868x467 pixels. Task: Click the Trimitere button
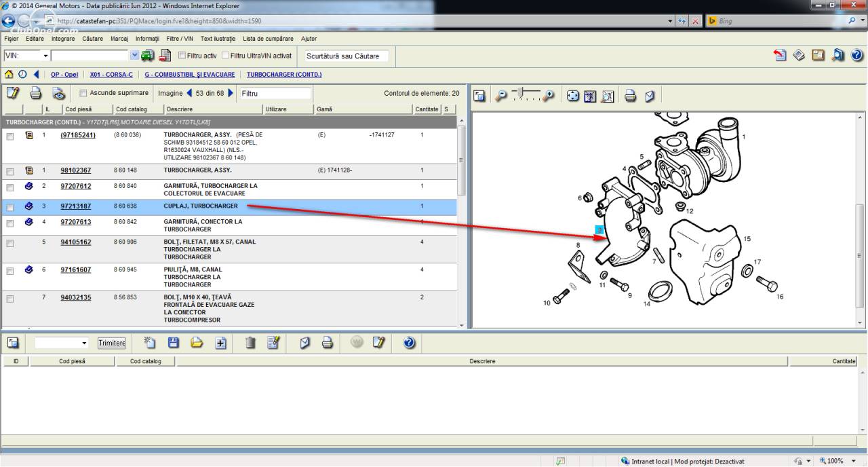coord(112,343)
